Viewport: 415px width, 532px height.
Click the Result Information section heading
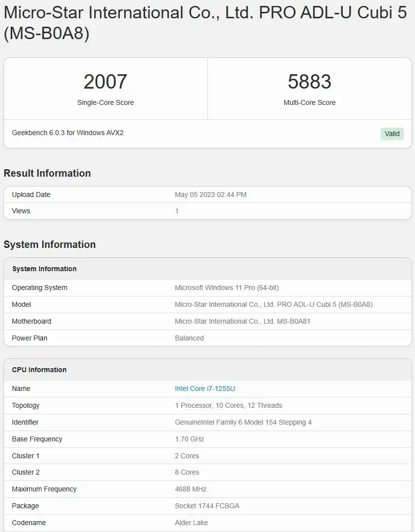tap(47, 173)
